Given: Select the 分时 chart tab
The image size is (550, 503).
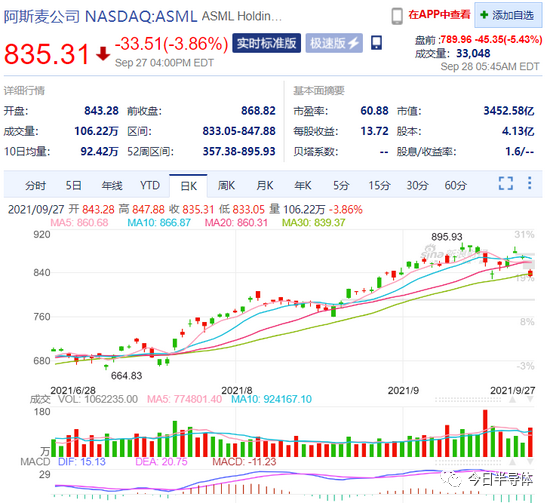Looking at the screenshot, I should [x=35, y=185].
